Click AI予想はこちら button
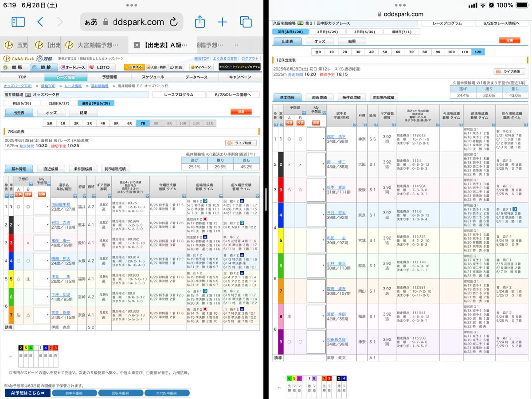This screenshot has width=532, height=399. [x=27, y=393]
